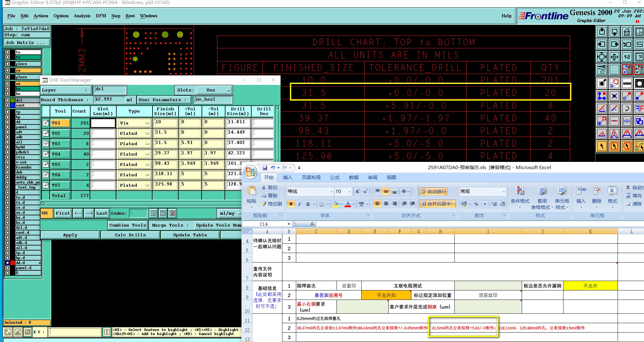Select the ruler measurement tool icon
The image size is (644, 342).
click(x=627, y=83)
